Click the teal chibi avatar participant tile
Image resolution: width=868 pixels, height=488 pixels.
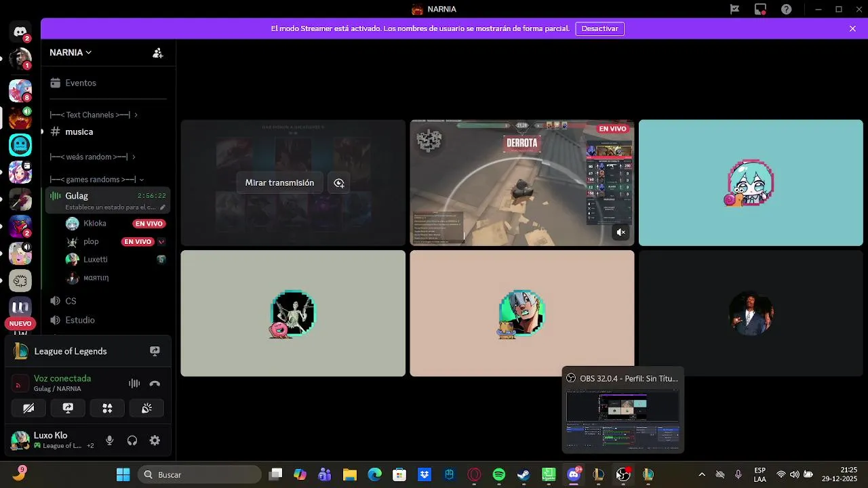[x=751, y=183]
